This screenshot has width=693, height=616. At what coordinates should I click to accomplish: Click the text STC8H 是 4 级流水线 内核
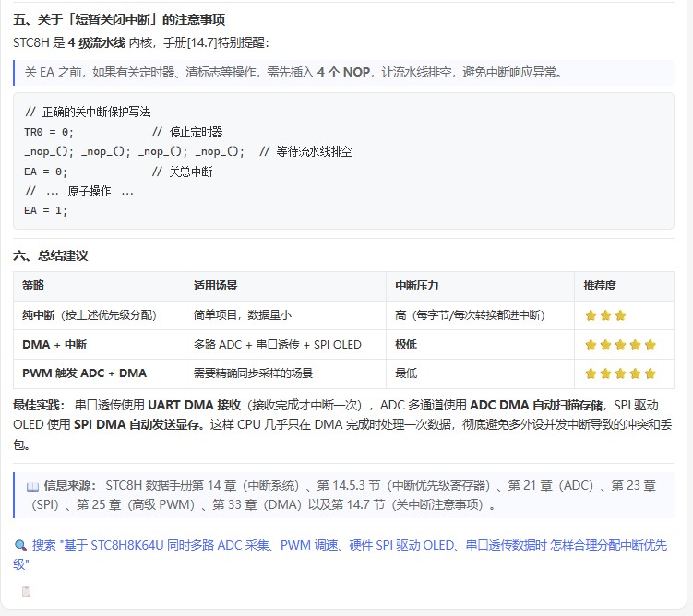(83, 42)
